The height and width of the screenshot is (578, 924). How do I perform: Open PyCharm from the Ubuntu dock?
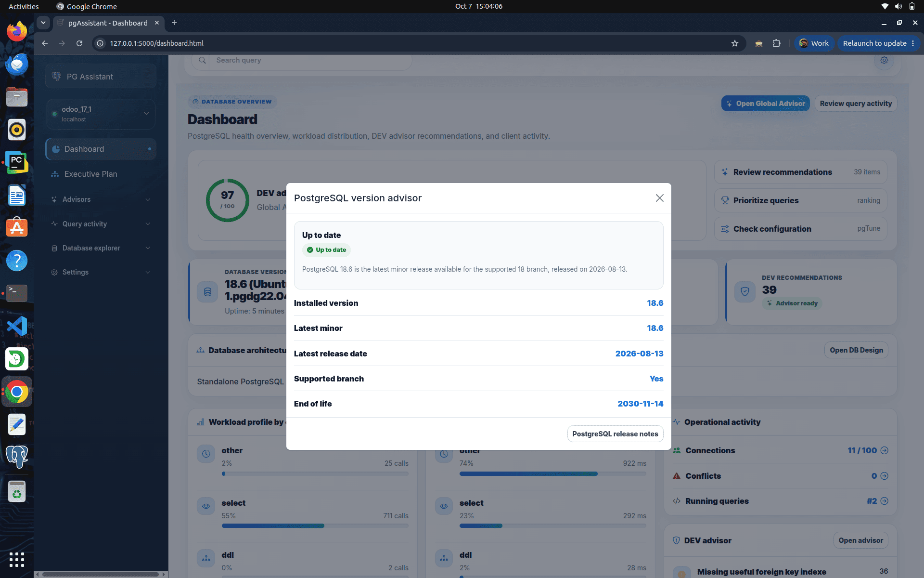tap(17, 163)
